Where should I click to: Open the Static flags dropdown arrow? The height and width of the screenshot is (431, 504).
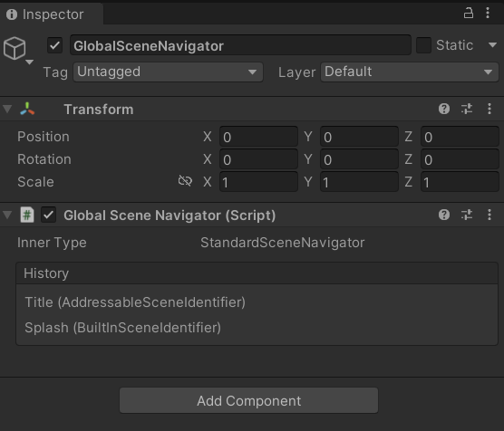[x=492, y=45]
